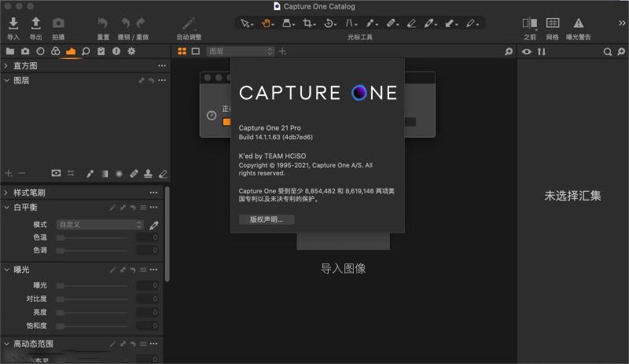Open the Details magnifier tool tab
The width and height of the screenshot is (629, 364).
click(86, 51)
